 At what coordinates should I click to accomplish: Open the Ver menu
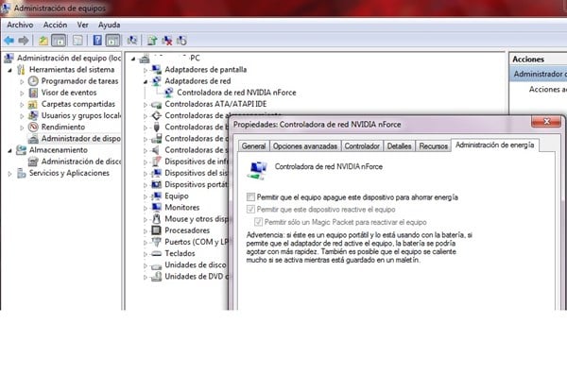82,25
